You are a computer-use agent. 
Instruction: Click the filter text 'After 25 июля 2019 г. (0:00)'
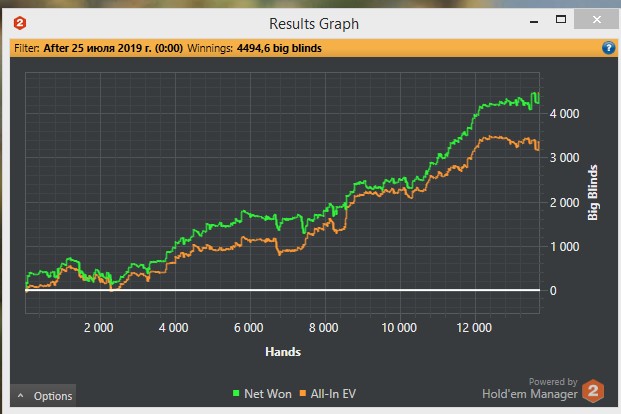click(x=113, y=48)
